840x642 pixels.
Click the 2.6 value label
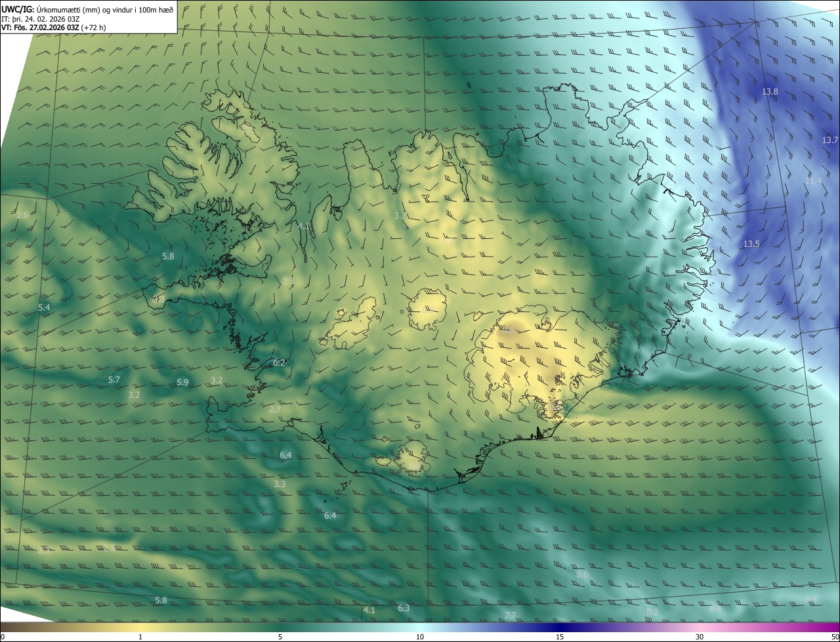(x=22, y=215)
